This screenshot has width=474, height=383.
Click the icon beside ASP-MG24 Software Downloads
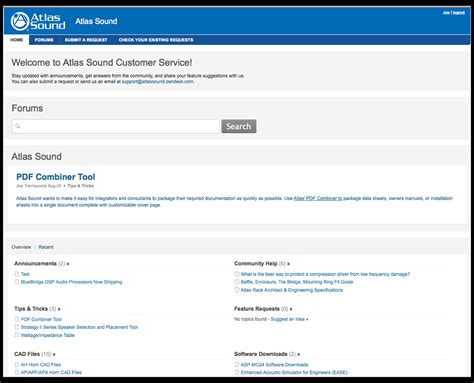[x=237, y=364]
